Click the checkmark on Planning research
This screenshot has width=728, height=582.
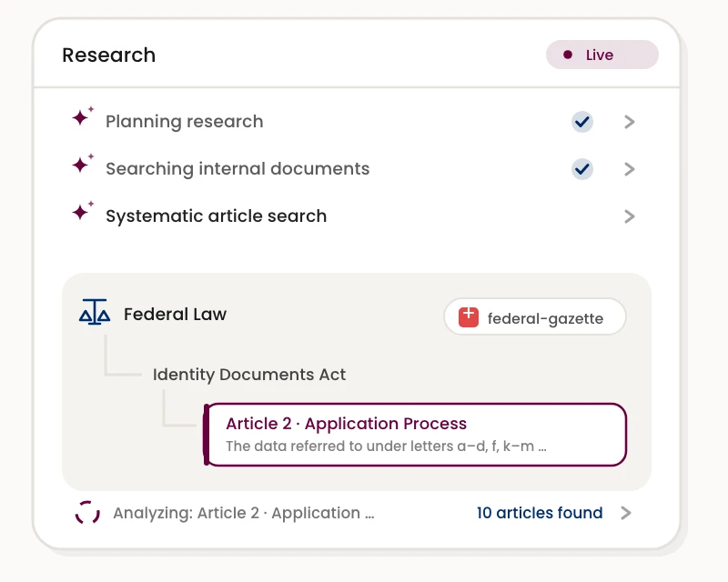click(582, 122)
